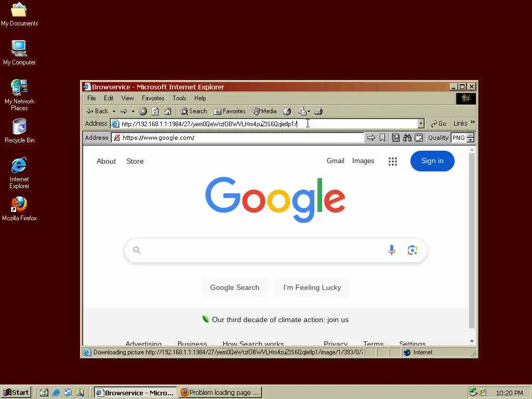This screenshot has height=399, width=532.
Task: Select the Recycle Bin desktop icon
Action: click(19, 131)
